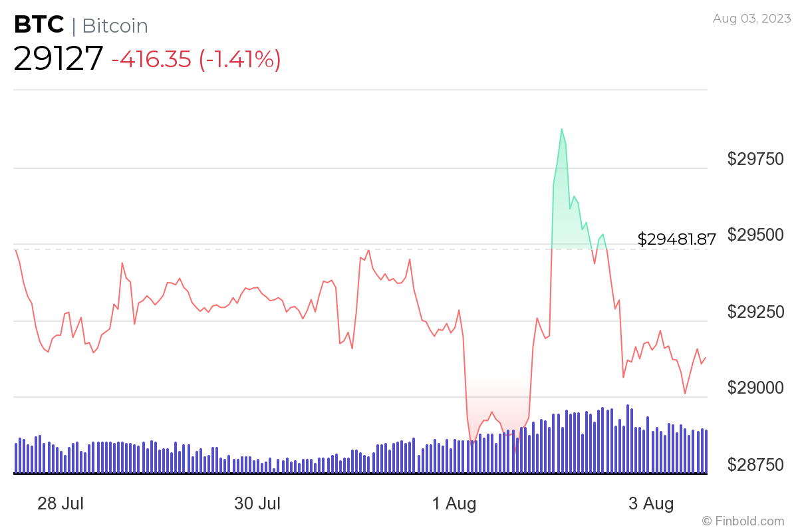Click the $29750 axis label

pyautogui.click(x=755, y=159)
